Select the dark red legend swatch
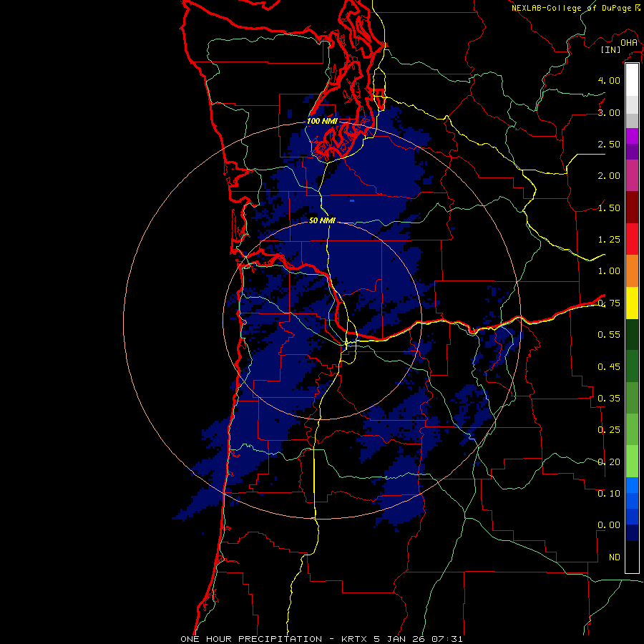644x644 pixels. pos(632,208)
